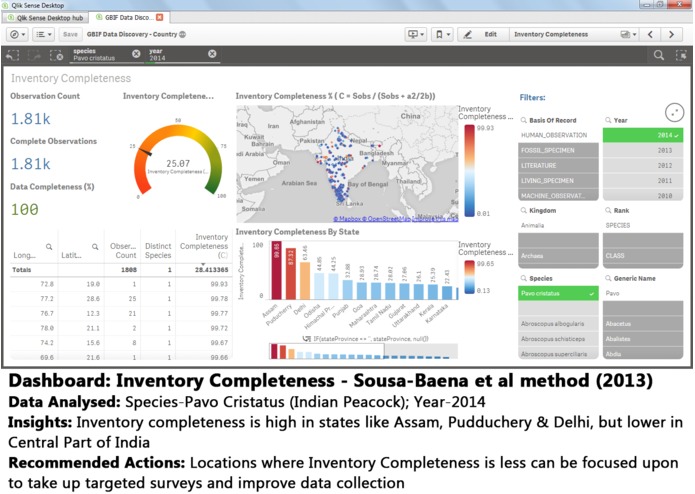
Task: Click the Edit sheet button
Action: (483, 34)
